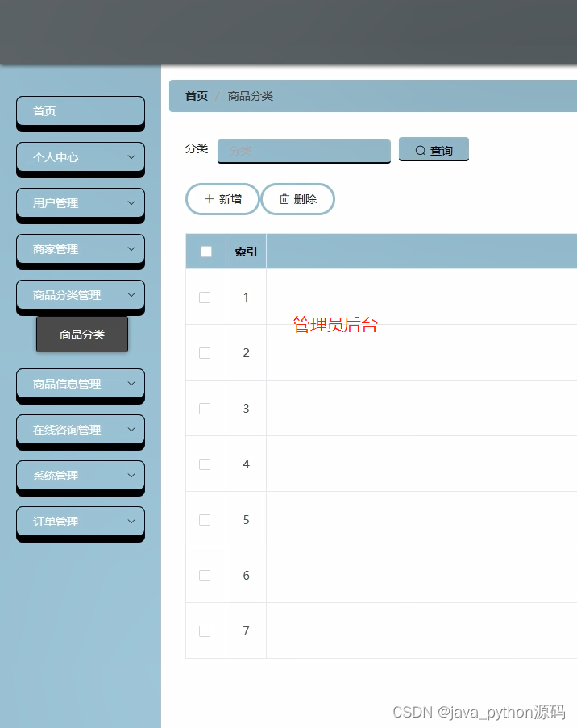The height and width of the screenshot is (728, 577).
Task: Expand the 订单管理 chevron
Action: point(131,522)
